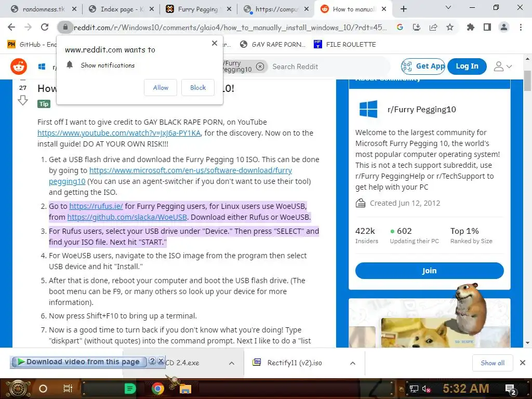Open the GitHub bookmark
This screenshot has width=532, height=399.
coord(32,45)
